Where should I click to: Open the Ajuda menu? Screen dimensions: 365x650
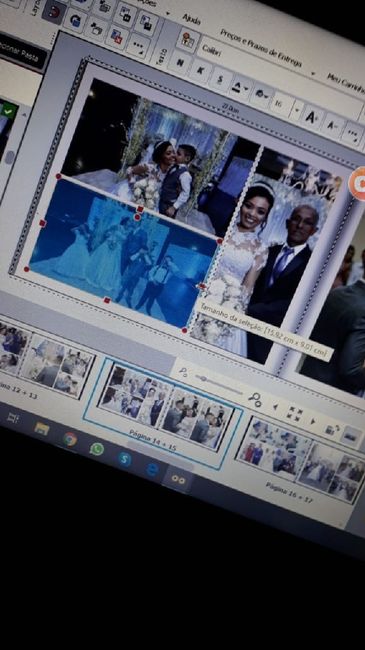click(x=192, y=19)
